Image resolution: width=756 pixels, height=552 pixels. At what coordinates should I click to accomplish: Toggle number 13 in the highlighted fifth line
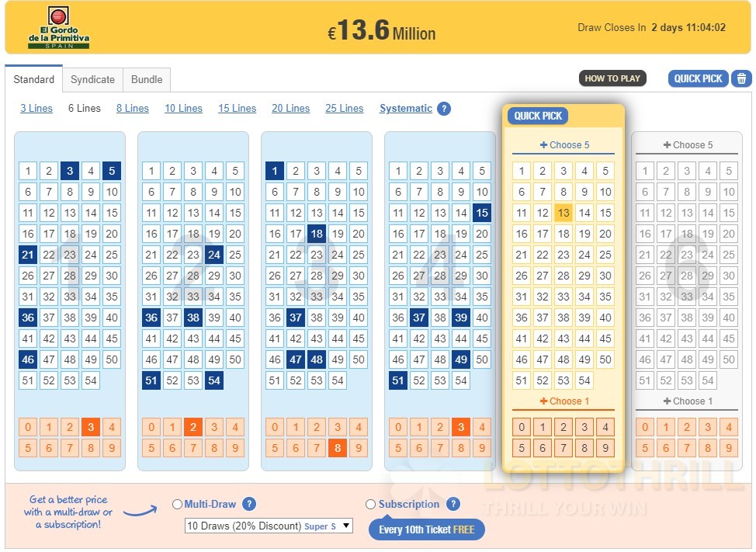pos(564,213)
